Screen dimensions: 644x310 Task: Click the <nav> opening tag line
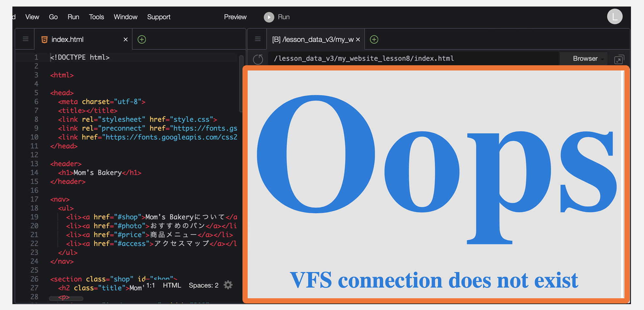[x=60, y=199]
